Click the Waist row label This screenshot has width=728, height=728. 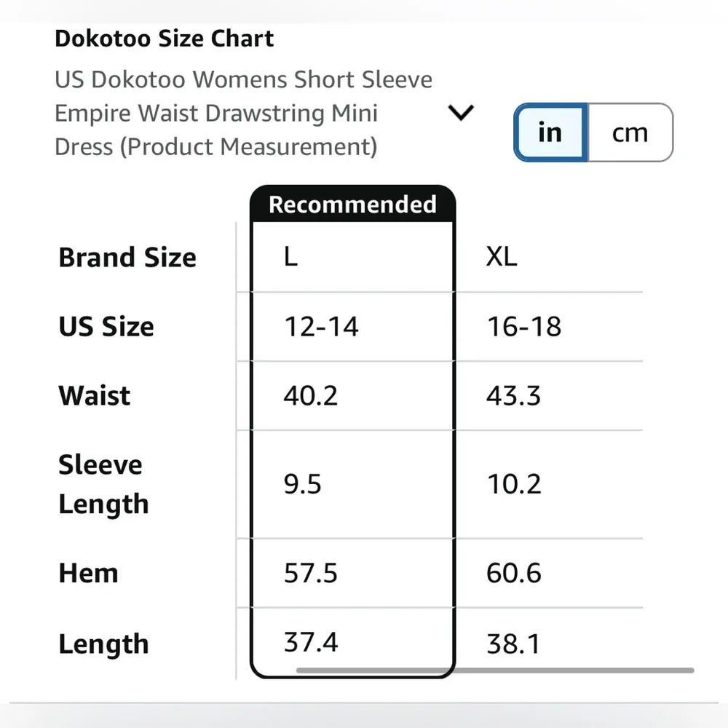95,396
